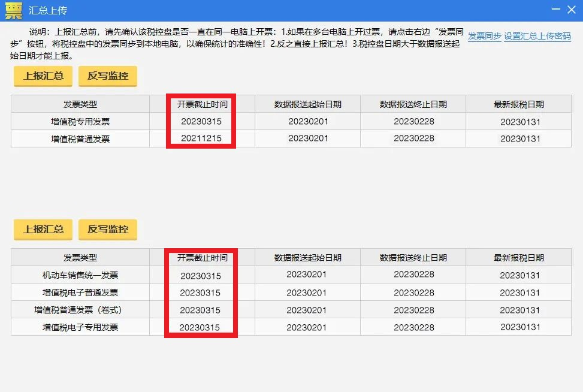583x392 pixels.
Task: Close the 汇总上传 window
Action: pyautogui.click(x=572, y=10)
